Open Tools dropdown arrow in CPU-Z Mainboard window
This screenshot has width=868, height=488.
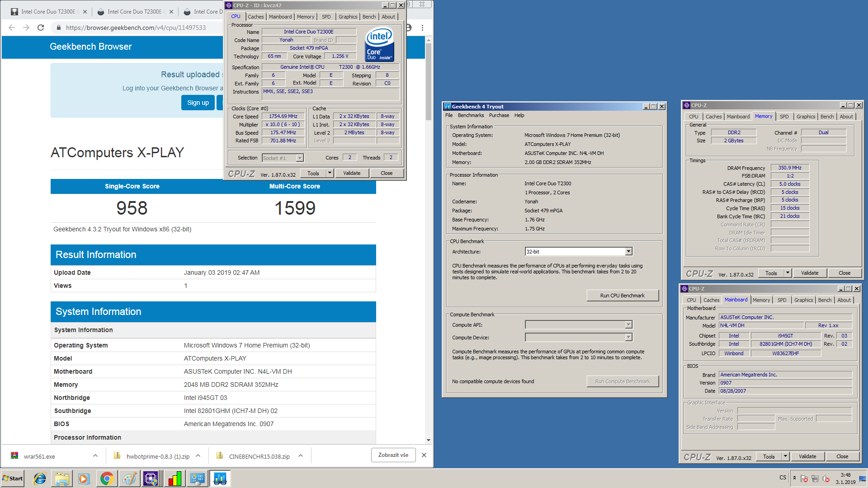[x=785, y=456]
